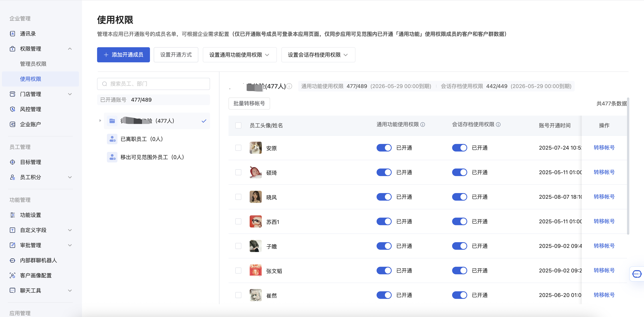Open the floating chat support icon
Viewport: 644px width, 317px height.
[636, 274]
